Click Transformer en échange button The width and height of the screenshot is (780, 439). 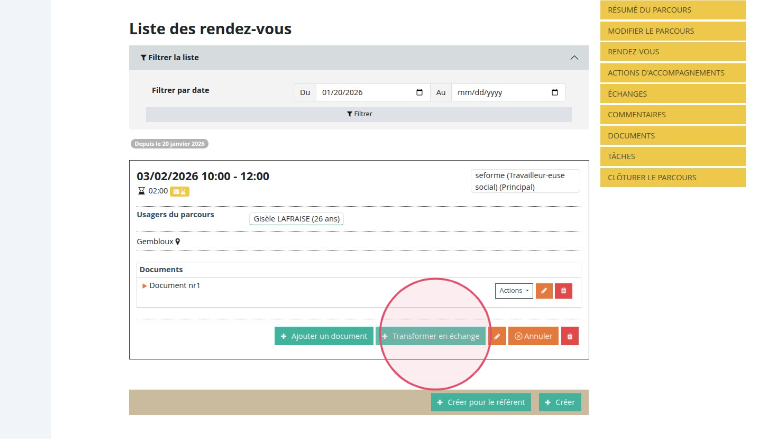coord(431,336)
